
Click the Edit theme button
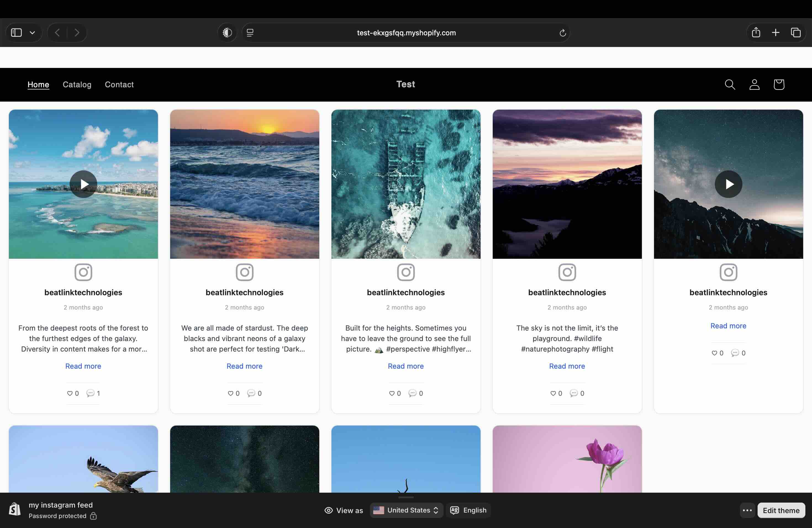pyautogui.click(x=781, y=510)
